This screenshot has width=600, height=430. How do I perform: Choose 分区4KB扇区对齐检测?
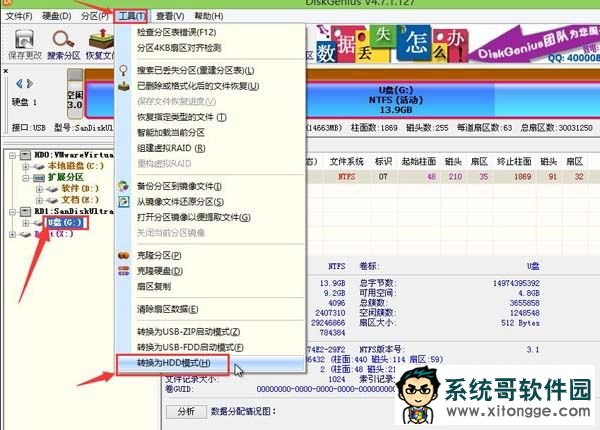pyautogui.click(x=179, y=48)
